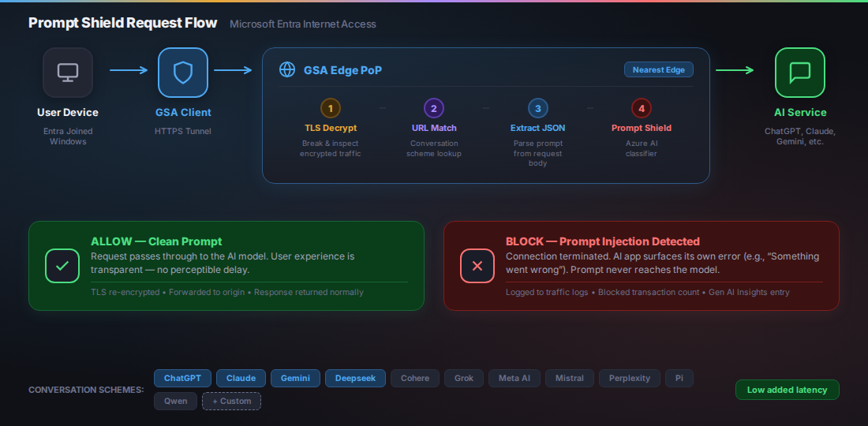Viewport: 868px width, 426px height.
Task: Click the Request passes through description in ALLOW card
Action: (x=223, y=263)
